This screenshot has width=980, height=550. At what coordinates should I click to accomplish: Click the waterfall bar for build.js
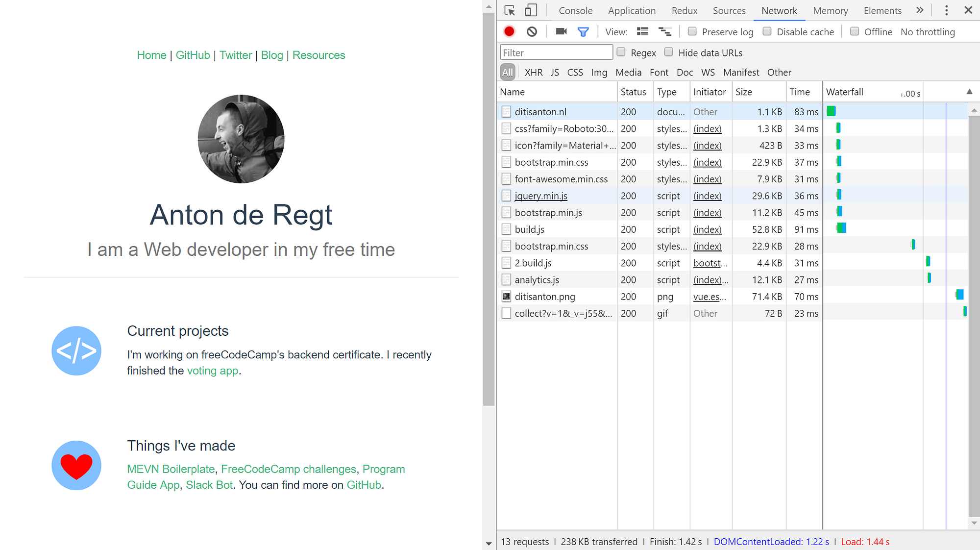point(841,228)
